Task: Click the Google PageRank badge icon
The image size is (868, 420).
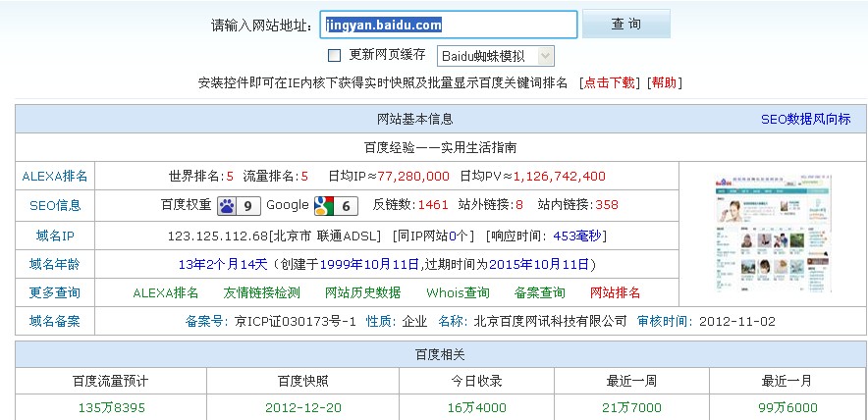Action: click(336, 206)
